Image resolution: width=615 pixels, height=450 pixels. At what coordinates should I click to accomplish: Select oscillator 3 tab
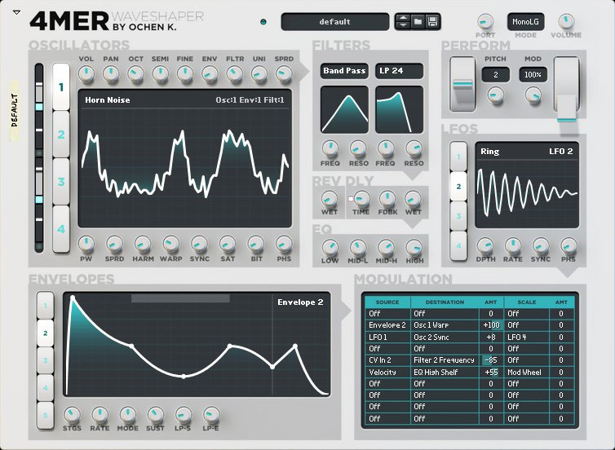[x=60, y=182]
